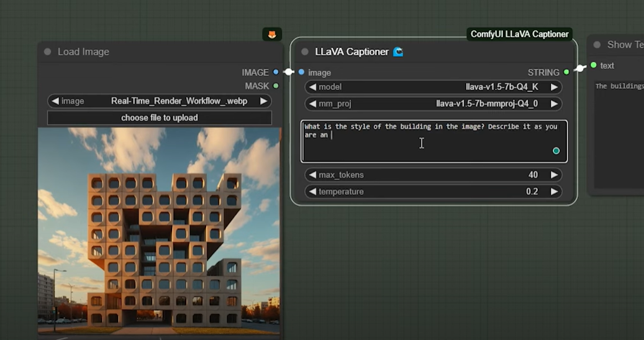Open the model llava-v1.5-7b-Q4_K dropdown

433,87
